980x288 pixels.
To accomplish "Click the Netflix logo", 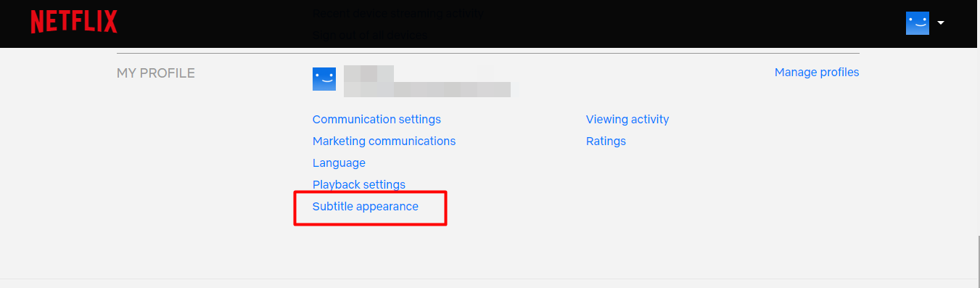I will [x=73, y=22].
